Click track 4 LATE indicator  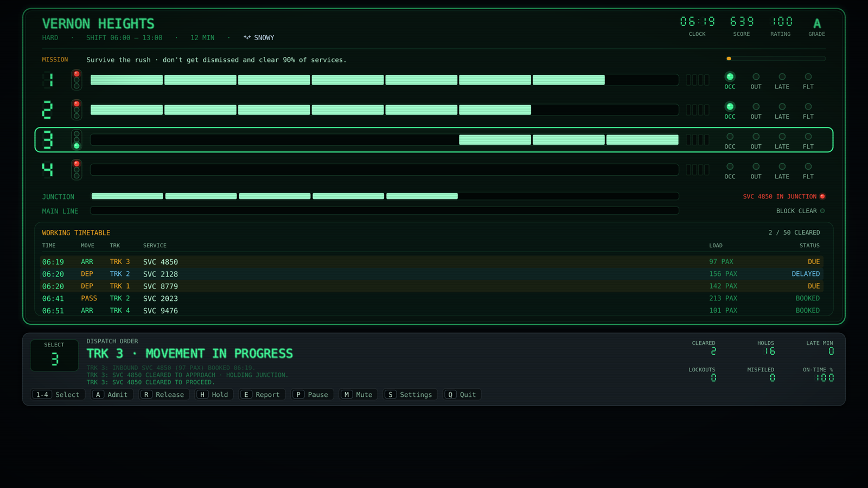click(x=782, y=166)
